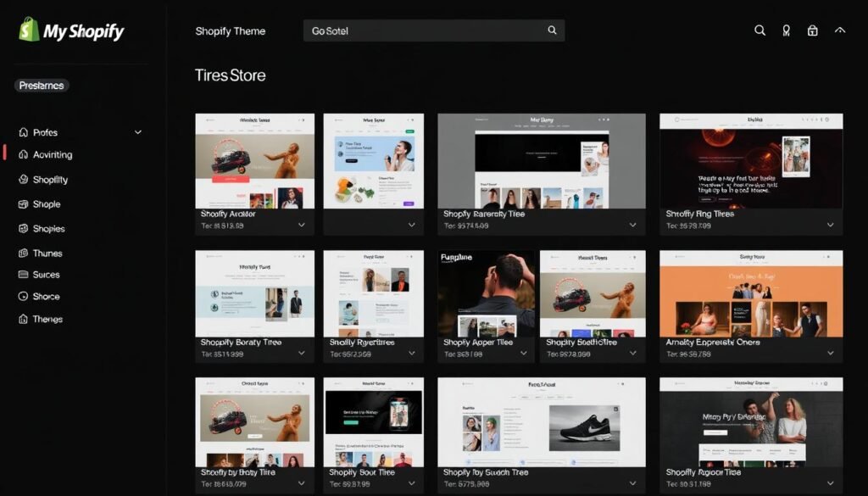Image resolution: width=868 pixels, height=496 pixels.
Task: Click the profile icon in the top bar
Action: (x=786, y=30)
